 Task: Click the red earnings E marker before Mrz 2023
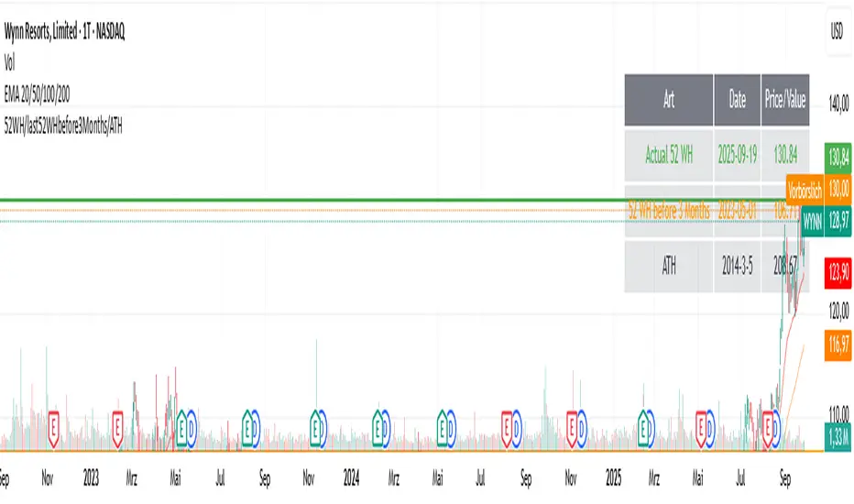(x=117, y=429)
